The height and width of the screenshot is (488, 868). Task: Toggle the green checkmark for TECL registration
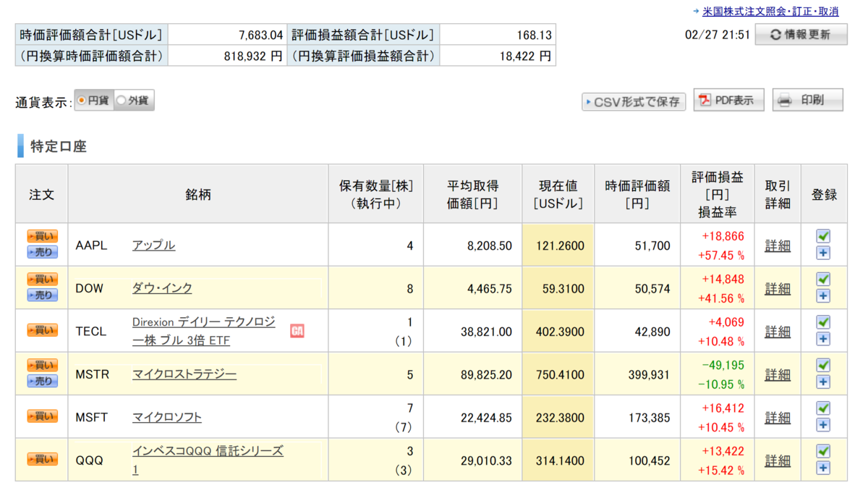(x=823, y=322)
